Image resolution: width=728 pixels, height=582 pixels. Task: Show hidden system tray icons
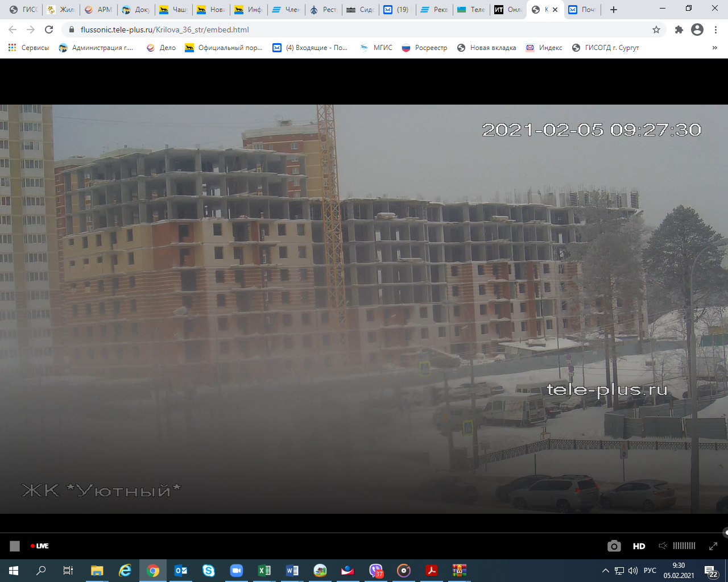(x=606, y=571)
